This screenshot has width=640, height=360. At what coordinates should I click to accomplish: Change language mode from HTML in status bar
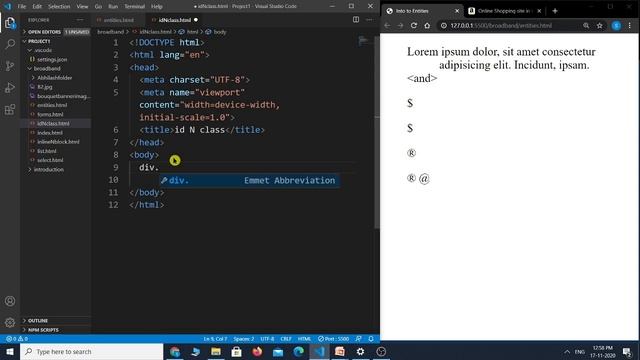point(304,339)
